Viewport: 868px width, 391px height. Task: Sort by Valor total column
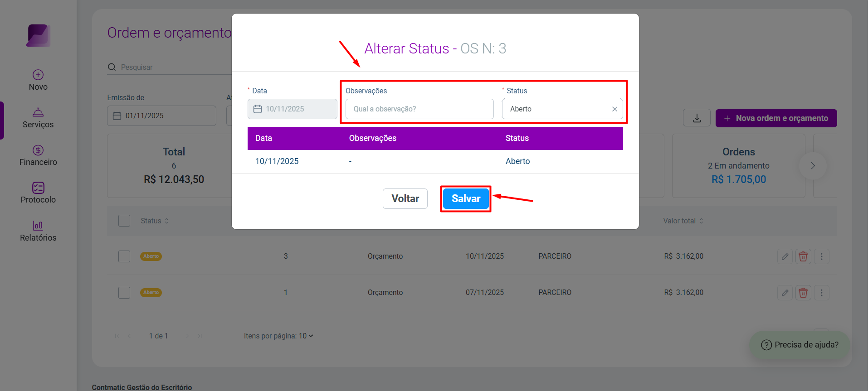click(x=683, y=221)
